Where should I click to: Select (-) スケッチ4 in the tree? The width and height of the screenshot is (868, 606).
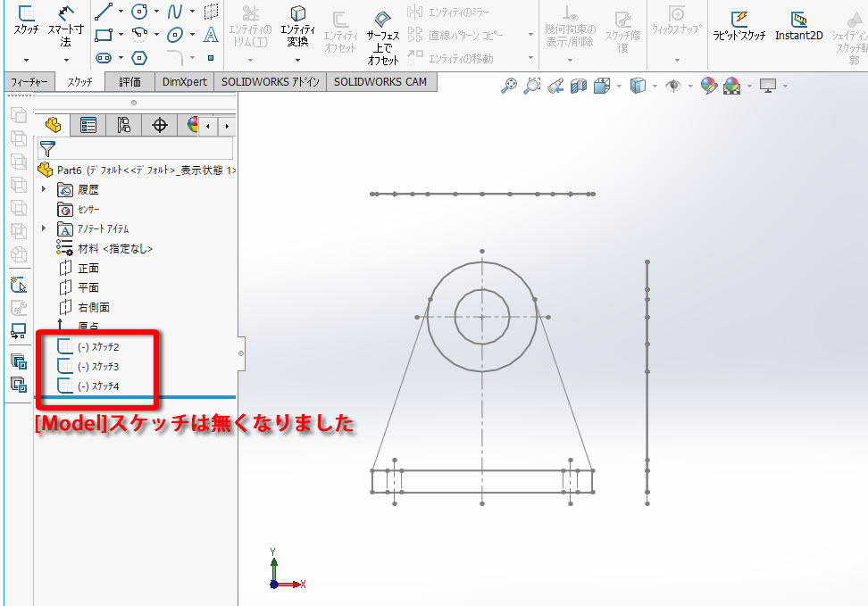[x=88, y=386]
